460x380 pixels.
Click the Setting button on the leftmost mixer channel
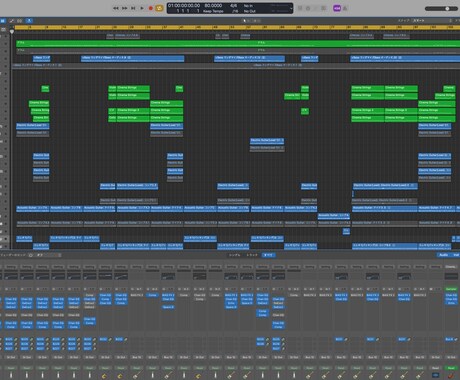point(11,267)
